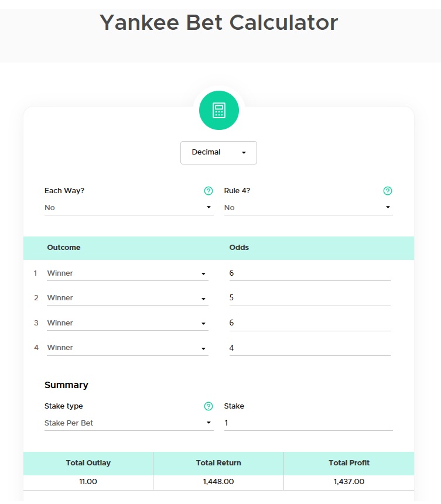Open the outcome dropdown for selection 3

(x=127, y=323)
